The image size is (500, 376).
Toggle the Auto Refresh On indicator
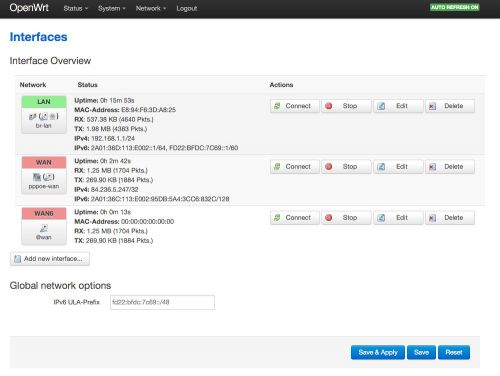tap(455, 7)
